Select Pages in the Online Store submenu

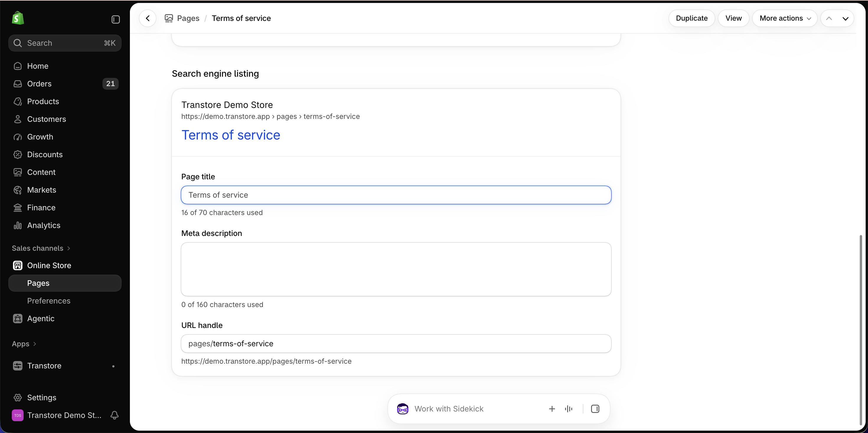[x=65, y=283]
